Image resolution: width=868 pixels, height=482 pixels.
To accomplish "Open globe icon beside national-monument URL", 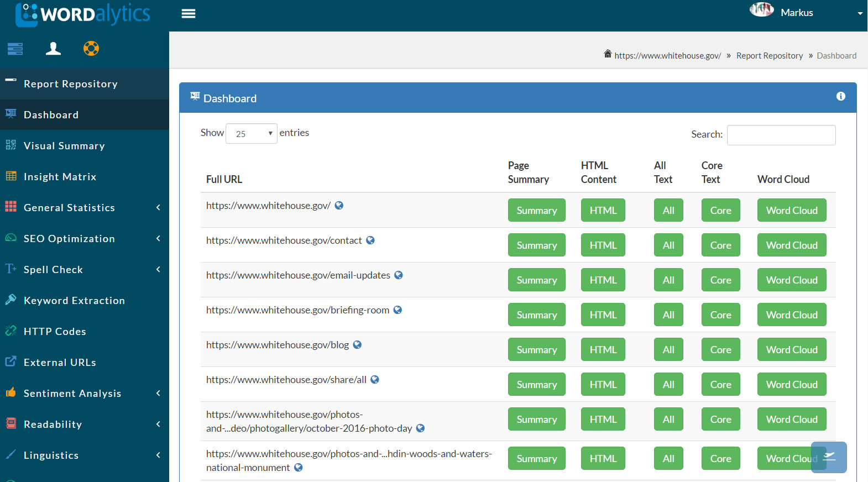I will click(299, 467).
